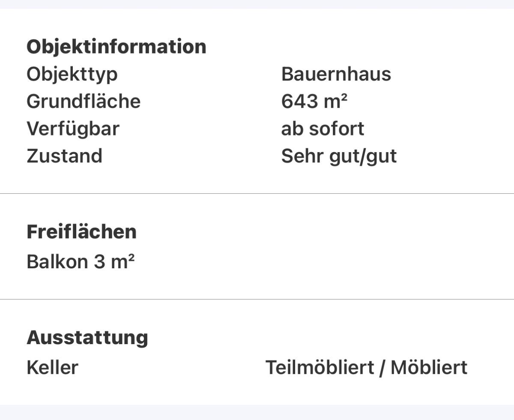Click the Verfügbar label
514x420 pixels.
73,129
